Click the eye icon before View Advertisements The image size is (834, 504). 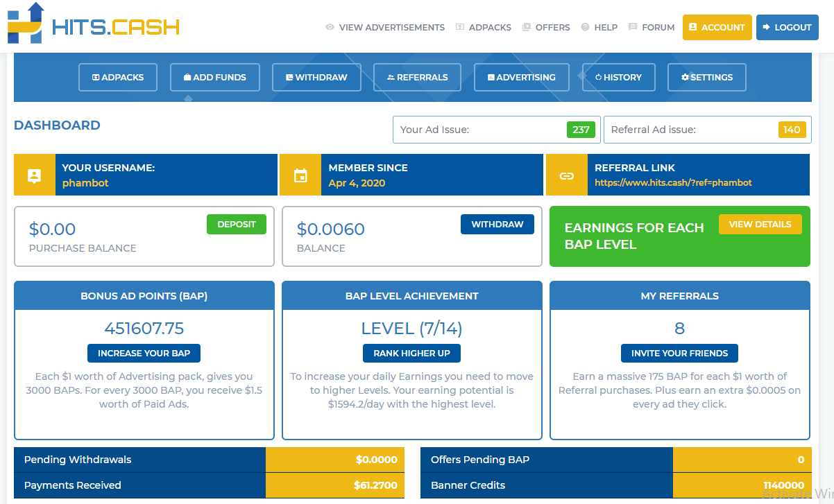[x=330, y=28]
